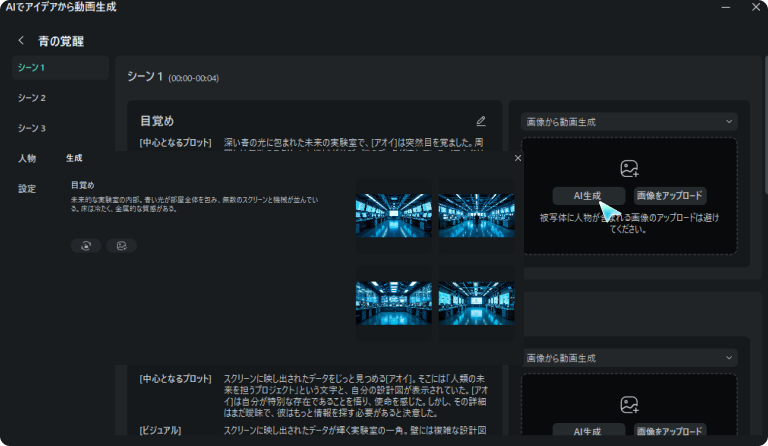
Task: Click the [ビジュアル] label in second scene
Action: tap(160, 430)
